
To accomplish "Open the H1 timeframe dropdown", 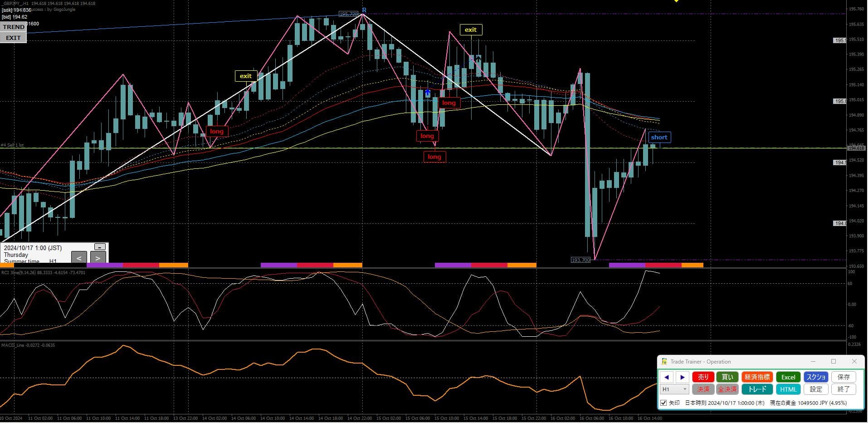I will (x=674, y=389).
